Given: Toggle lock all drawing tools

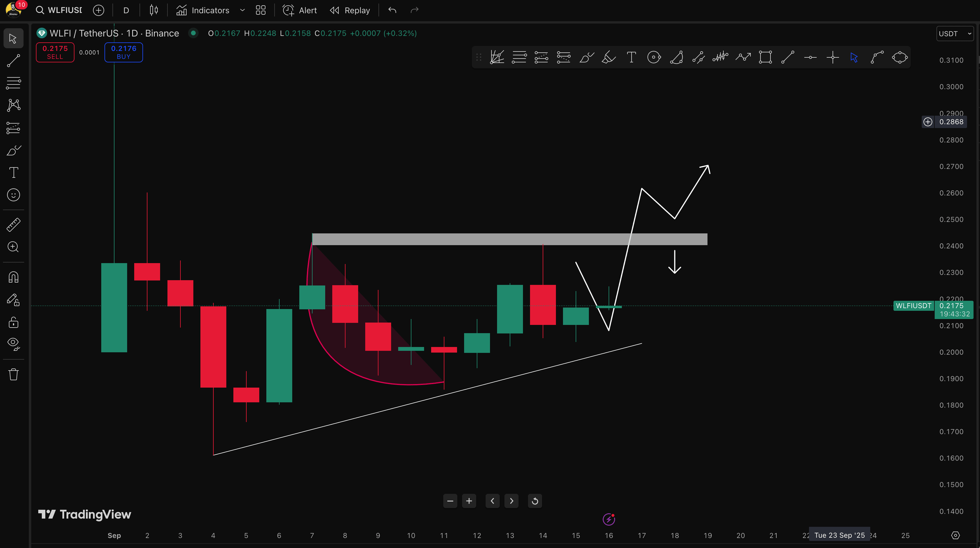Looking at the screenshot, I should pyautogui.click(x=13, y=323).
